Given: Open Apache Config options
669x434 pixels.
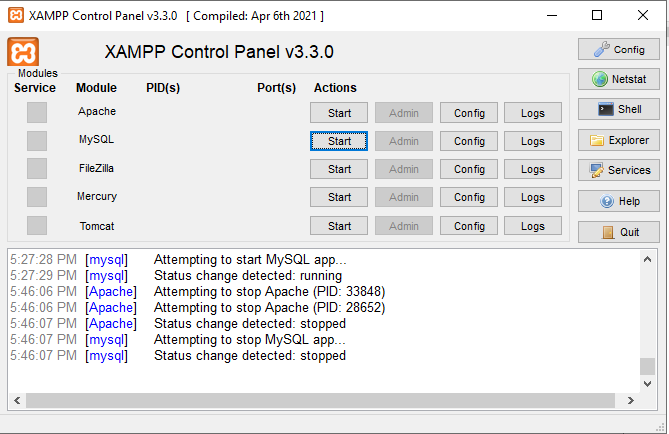Looking at the screenshot, I should pyautogui.click(x=469, y=113).
